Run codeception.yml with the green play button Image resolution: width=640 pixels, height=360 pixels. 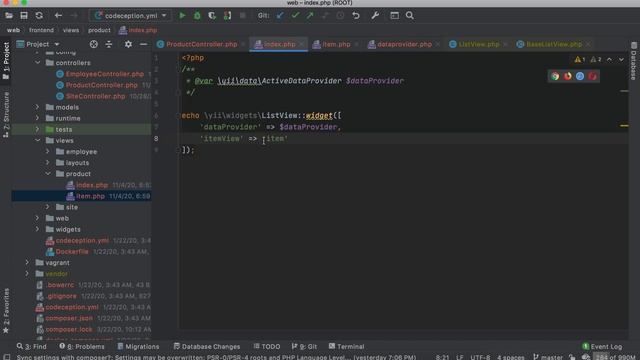coord(182,16)
